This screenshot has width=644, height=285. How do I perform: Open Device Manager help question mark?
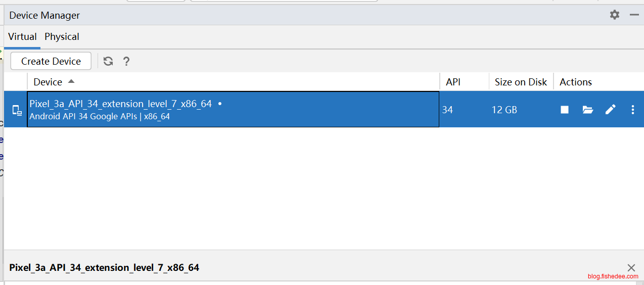coord(126,61)
